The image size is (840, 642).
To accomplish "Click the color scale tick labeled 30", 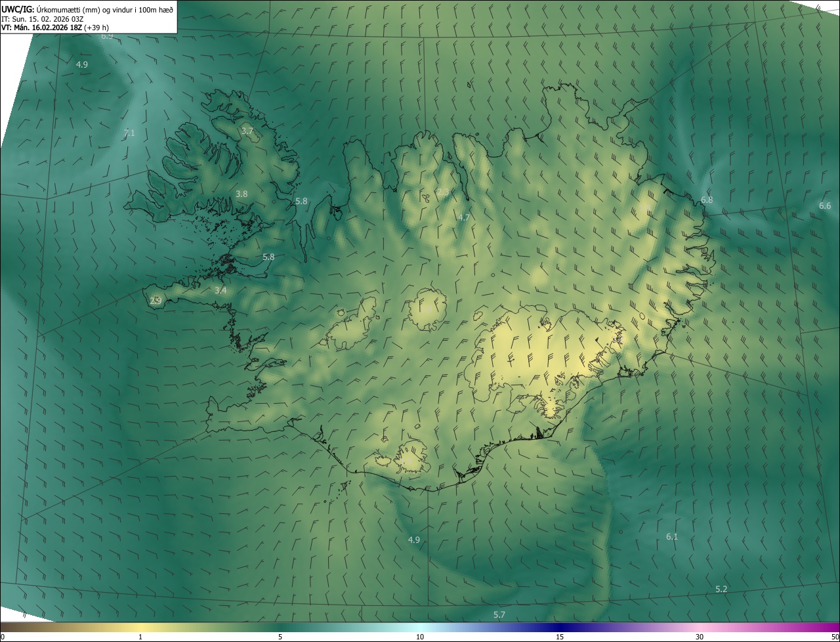I will 700,637.
